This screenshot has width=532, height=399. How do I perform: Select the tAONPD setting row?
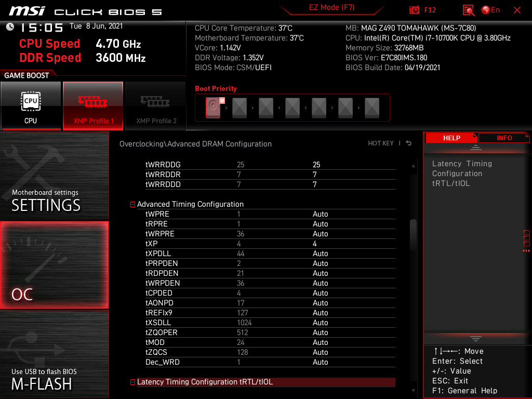tap(270, 303)
